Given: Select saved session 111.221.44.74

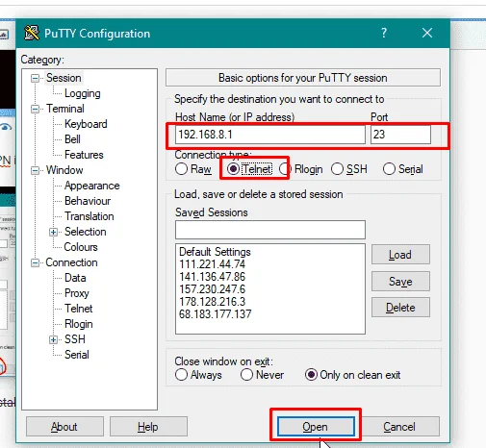Looking at the screenshot, I should click(x=212, y=264).
